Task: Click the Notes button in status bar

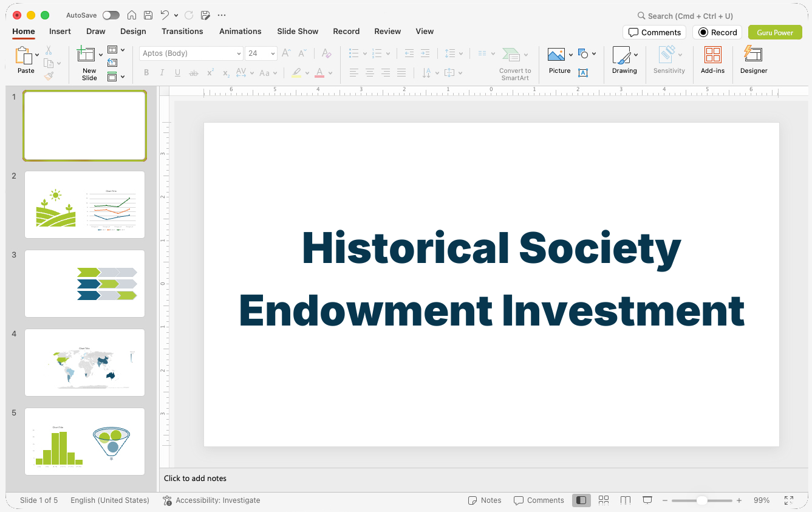Action: [485, 500]
